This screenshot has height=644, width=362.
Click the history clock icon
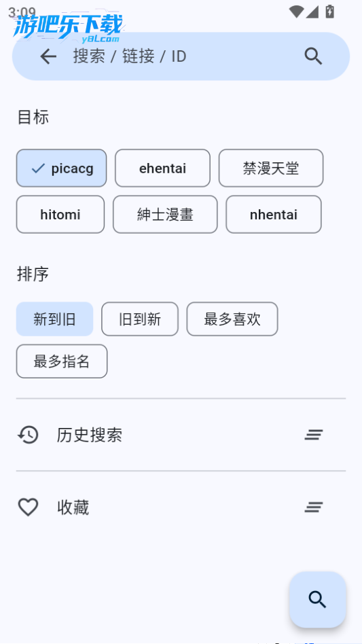click(28, 435)
